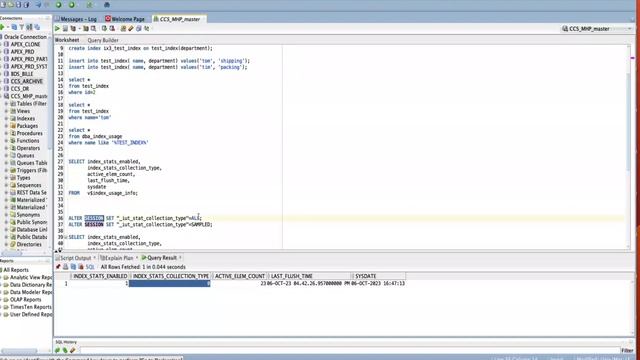640x360 pixels.
Task: Click the ACTIVE_ELEM_COUNT column header
Action: (x=240, y=276)
